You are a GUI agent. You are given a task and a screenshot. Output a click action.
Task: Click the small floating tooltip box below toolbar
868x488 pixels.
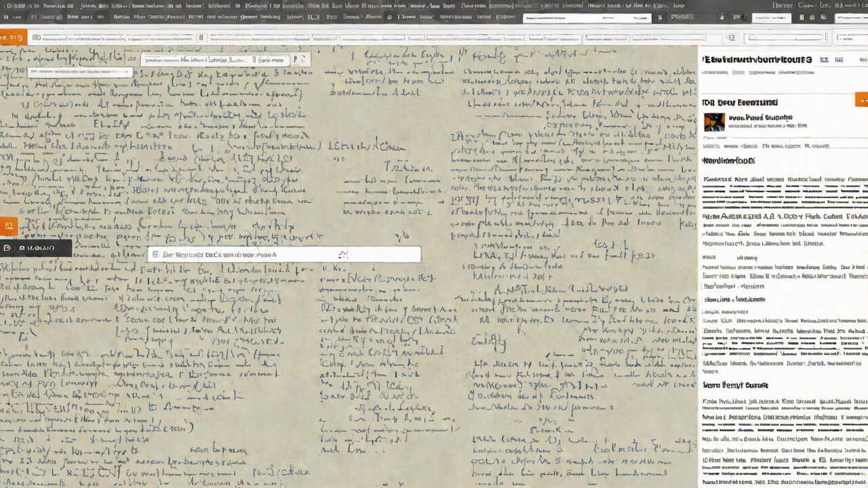coord(79,72)
